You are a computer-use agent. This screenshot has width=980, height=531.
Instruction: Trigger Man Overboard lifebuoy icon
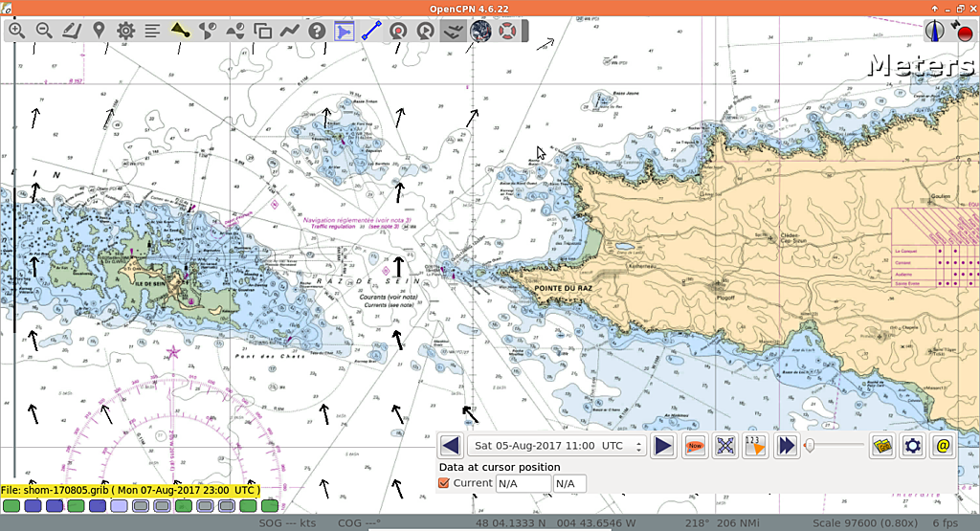click(x=507, y=30)
